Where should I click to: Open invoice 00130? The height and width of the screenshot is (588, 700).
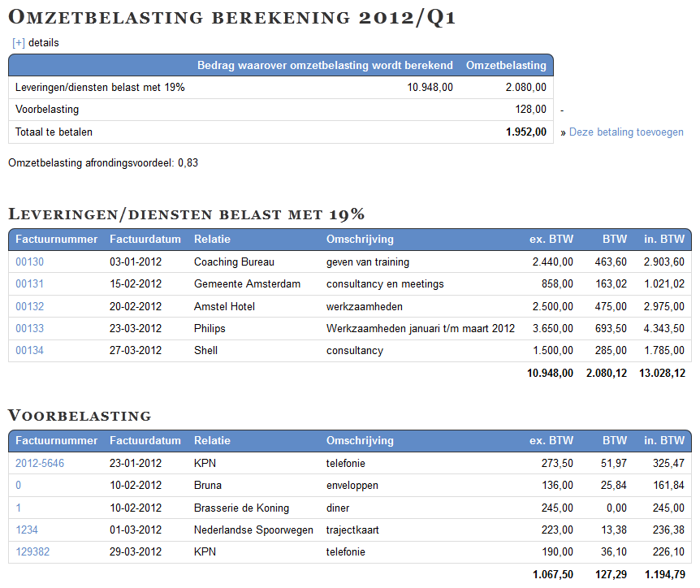(x=29, y=262)
